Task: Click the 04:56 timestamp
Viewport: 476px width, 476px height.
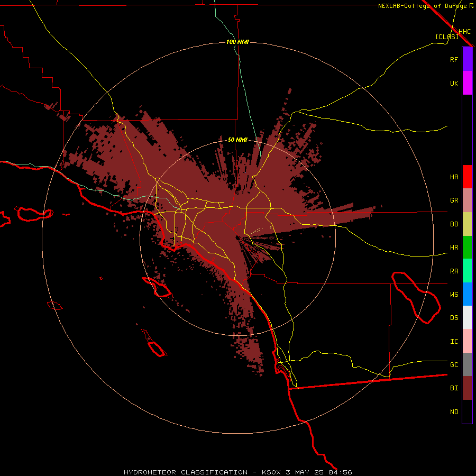Action: tap(340, 472)
